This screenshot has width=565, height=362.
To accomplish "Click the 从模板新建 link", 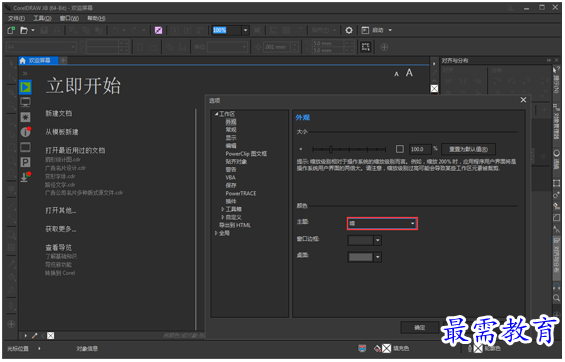I will (x=62, y=132).
